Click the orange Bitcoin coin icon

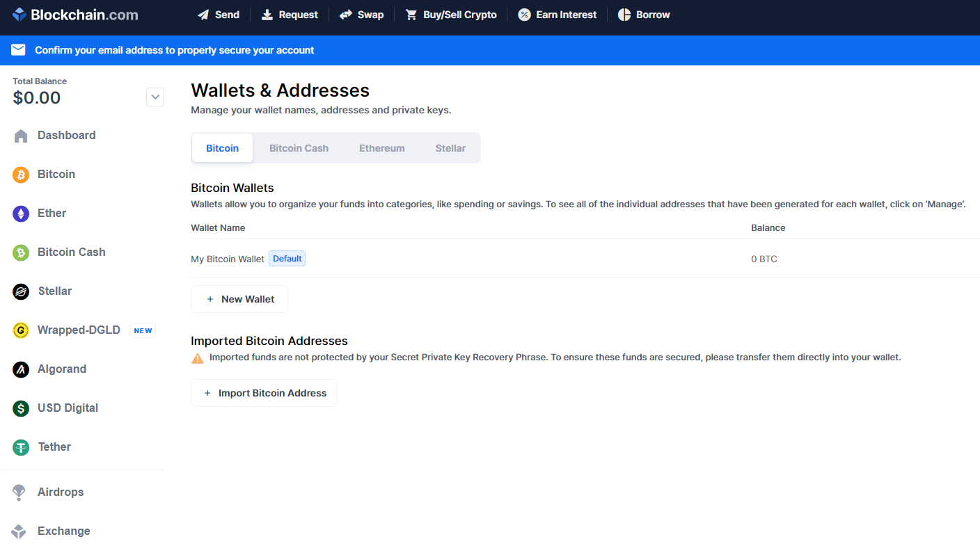(x=21, y=175)
